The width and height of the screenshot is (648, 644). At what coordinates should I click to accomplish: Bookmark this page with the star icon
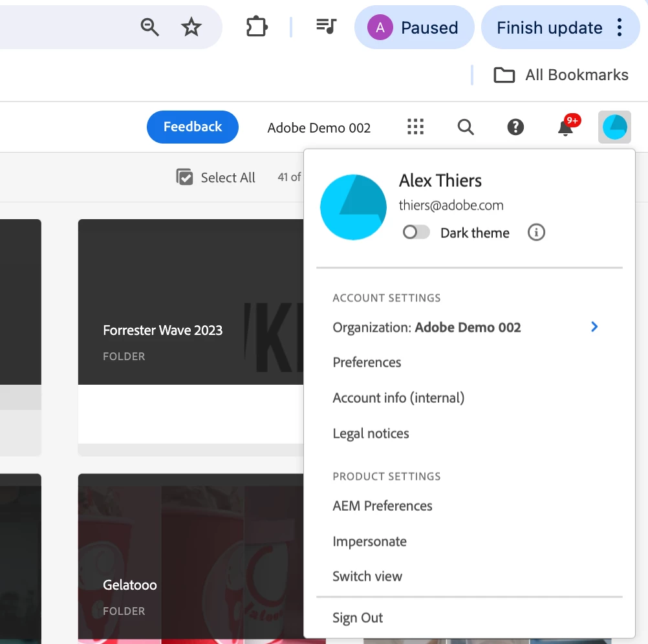pos(191,27)
